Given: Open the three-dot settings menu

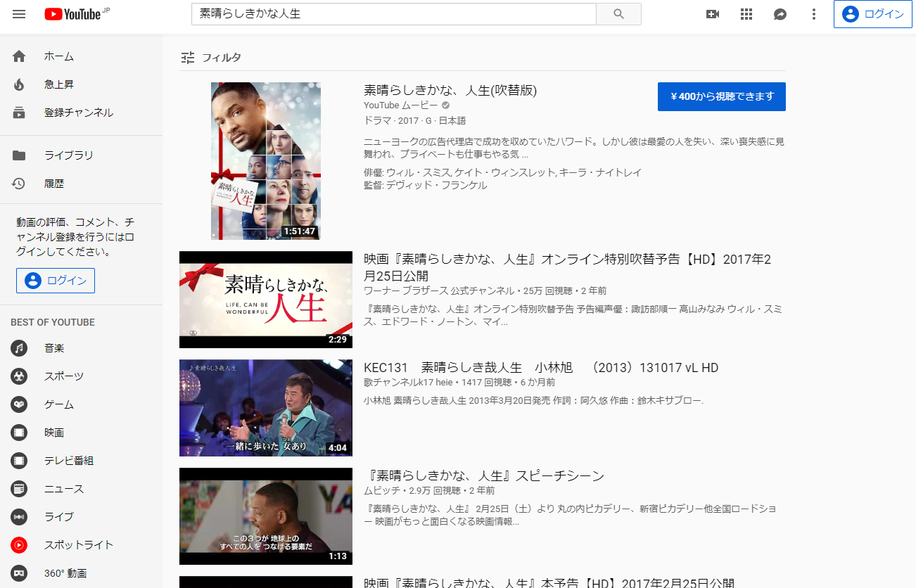Looking at the screenshot, I should [x=814, y=14].
